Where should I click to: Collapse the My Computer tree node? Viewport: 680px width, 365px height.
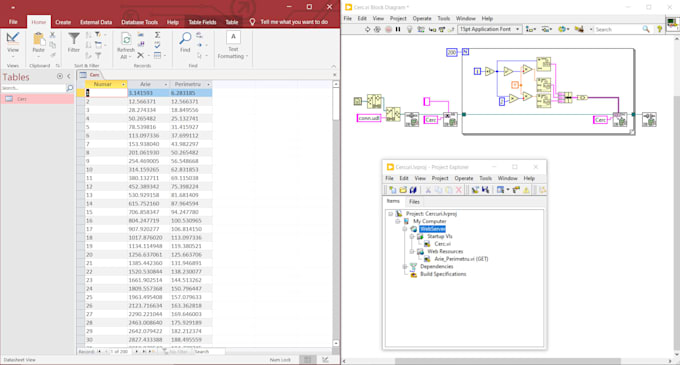[398, 221]
